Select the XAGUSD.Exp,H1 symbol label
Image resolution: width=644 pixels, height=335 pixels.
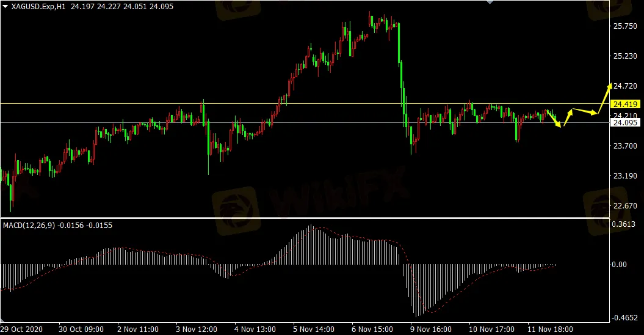click(x=38, y=7)
